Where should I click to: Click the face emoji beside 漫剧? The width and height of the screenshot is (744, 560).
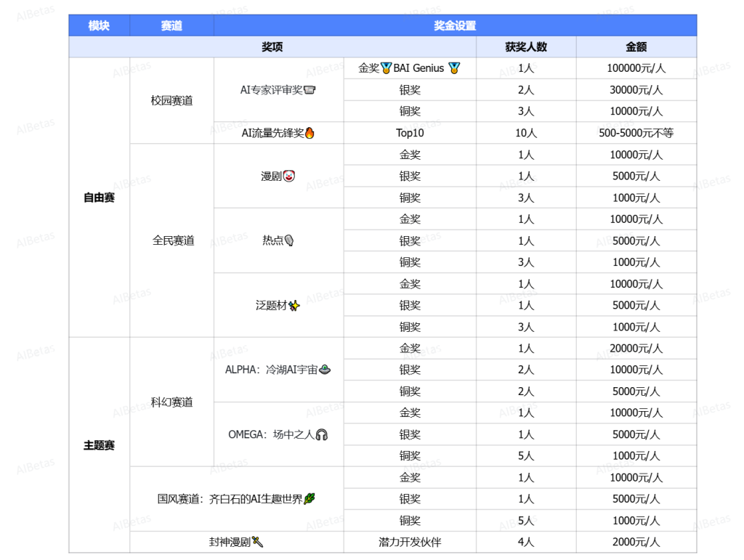(x=289, y=176)
